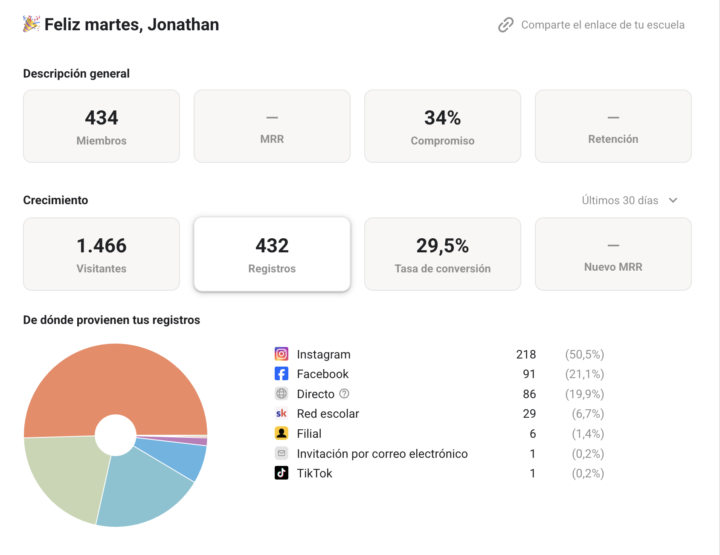Click the globe icon beside Directo

281,393
